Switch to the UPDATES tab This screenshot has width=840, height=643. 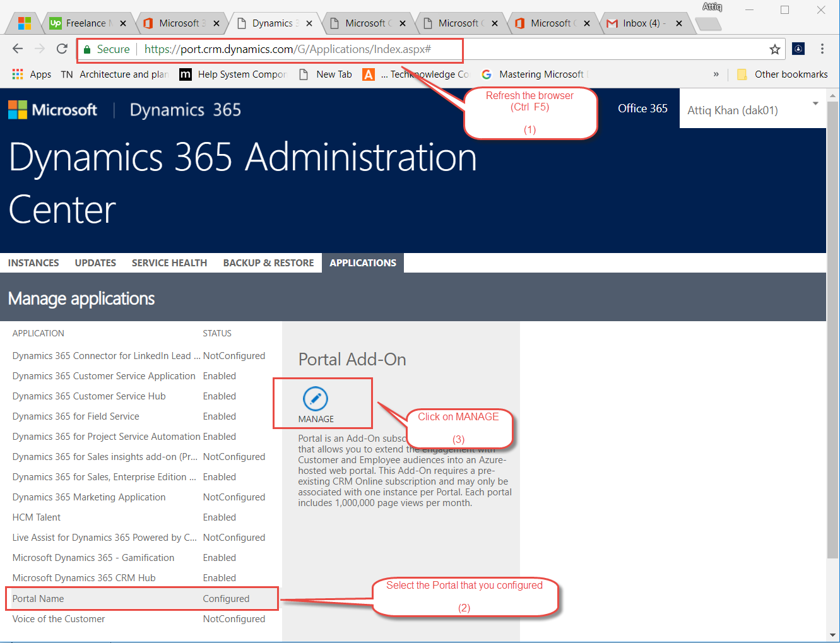pyautogui.click(x=95, y=263)
